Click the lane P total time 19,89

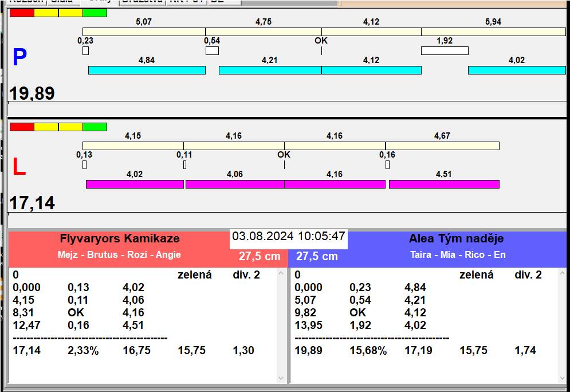(32, 93)
